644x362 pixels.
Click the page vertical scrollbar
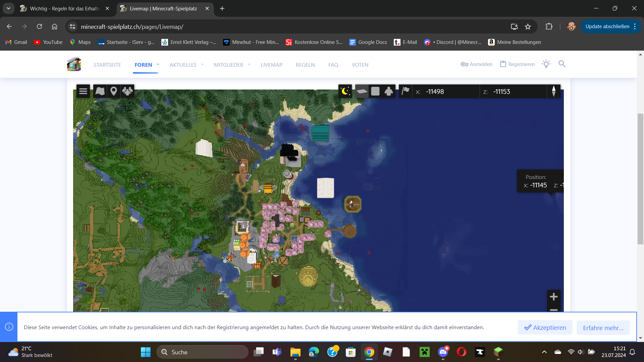[640, 179]
